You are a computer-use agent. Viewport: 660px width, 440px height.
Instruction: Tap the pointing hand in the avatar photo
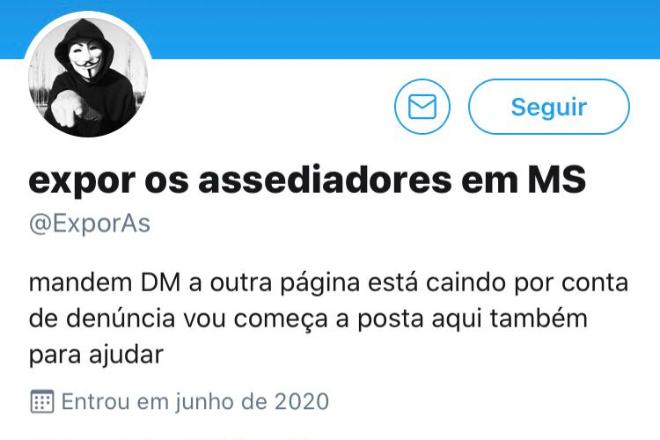pyautogui.click(x=64, y=111)
